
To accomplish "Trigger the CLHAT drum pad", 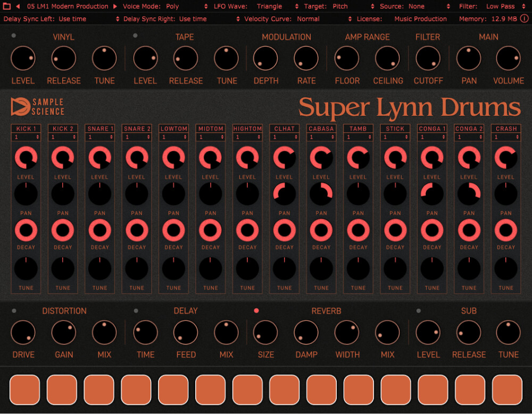I will (x=284, y=390).
